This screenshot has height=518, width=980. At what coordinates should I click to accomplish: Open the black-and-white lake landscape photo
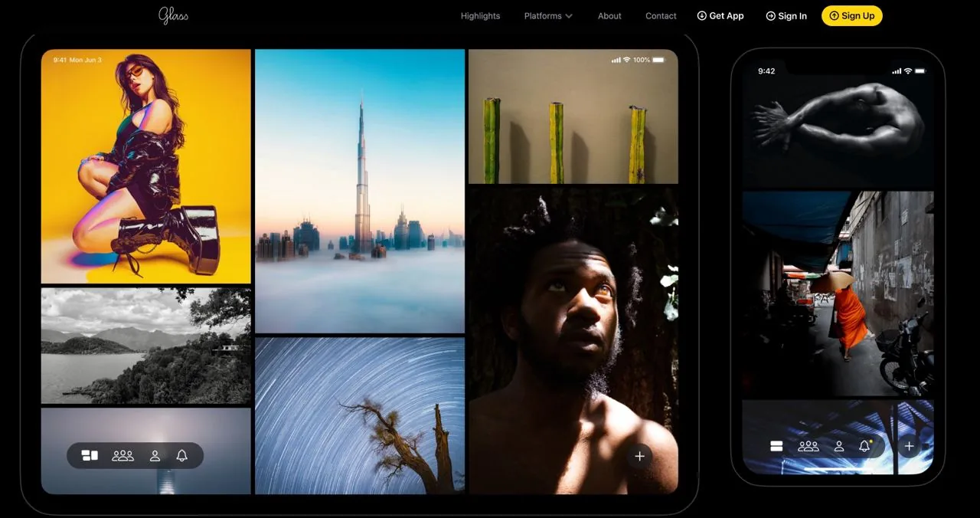pos(146,346)
